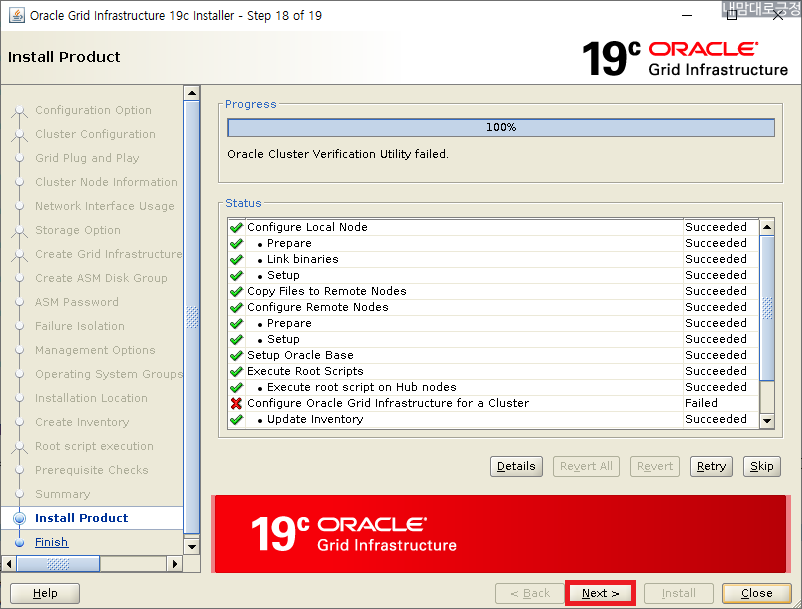Click Storage Option step in sidebar
802x609 pixels.
78,230
